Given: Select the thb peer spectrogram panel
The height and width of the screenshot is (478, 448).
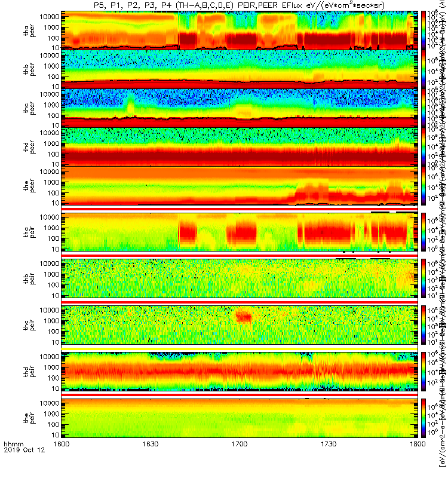Looking at the screenshot, I should pos(240,69).
